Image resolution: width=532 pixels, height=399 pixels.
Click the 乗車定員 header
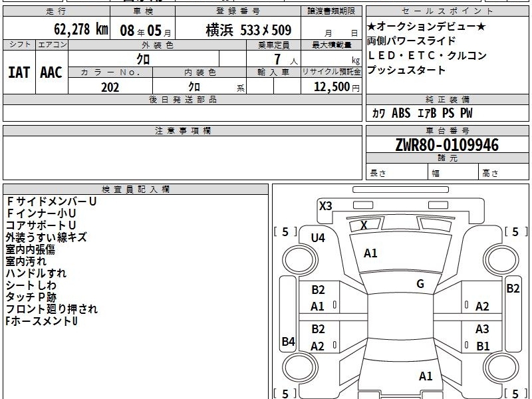273,45
